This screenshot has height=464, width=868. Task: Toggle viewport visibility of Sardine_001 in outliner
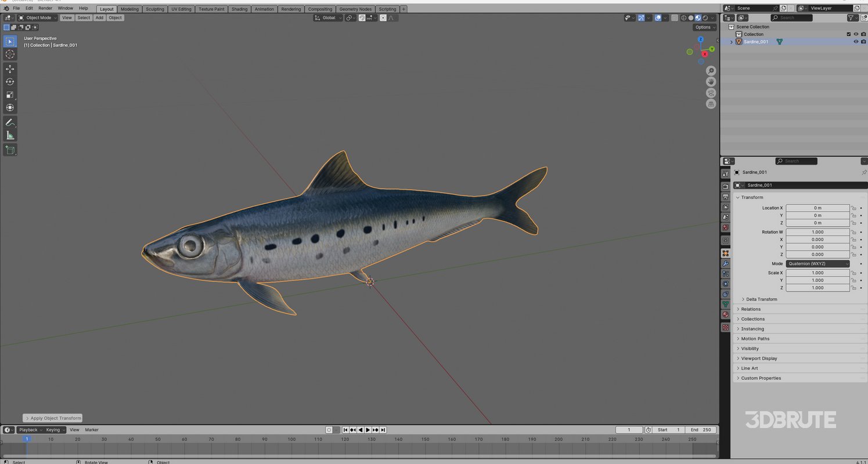pos(856,41)
